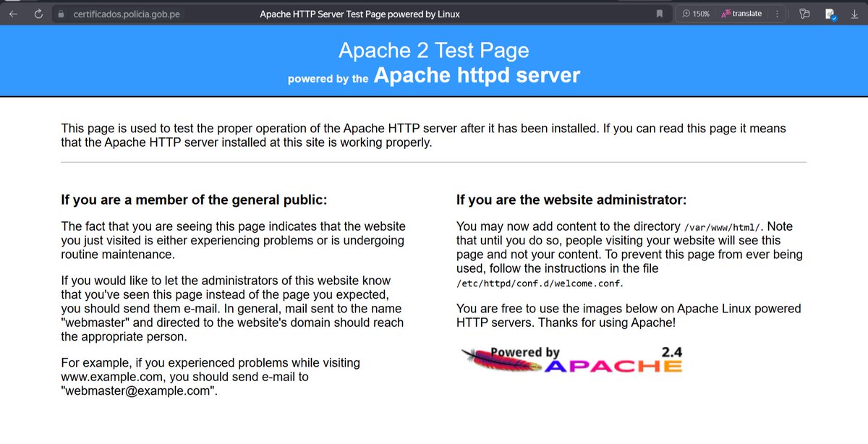Click the document icon with blue checkmark
The height and width of the screenshot is (444, 868).
[x=830, y=14]
